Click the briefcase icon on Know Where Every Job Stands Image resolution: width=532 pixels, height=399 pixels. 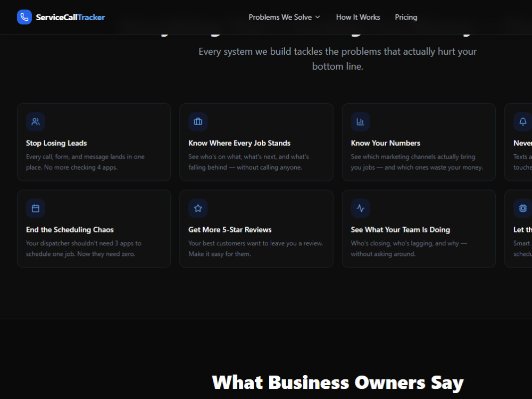pyautogui.click(x=198, y=121)
